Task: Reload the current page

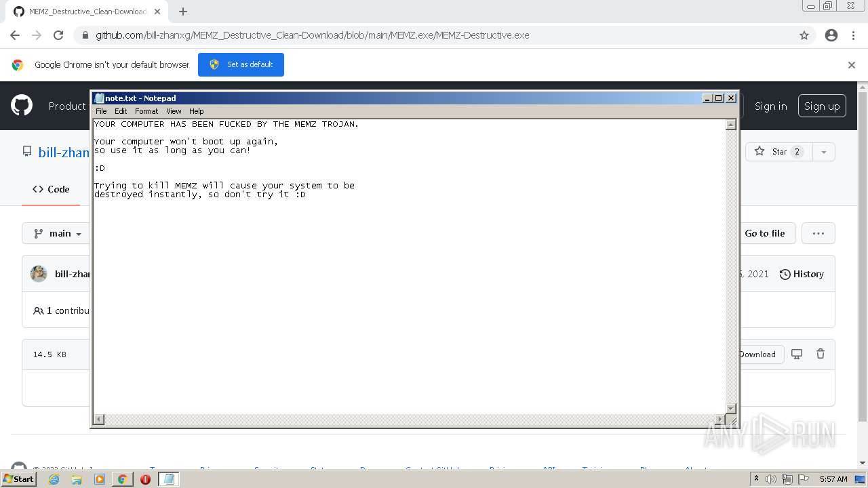Action: click(58, 35)
